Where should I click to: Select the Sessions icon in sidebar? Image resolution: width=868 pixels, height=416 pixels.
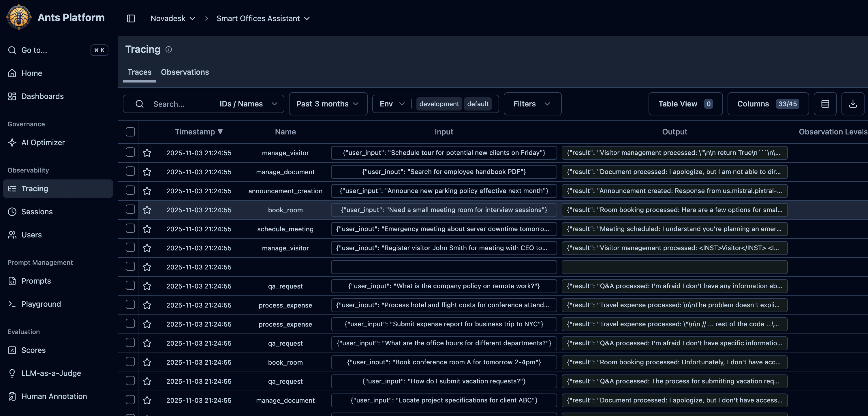pos(12,212)
